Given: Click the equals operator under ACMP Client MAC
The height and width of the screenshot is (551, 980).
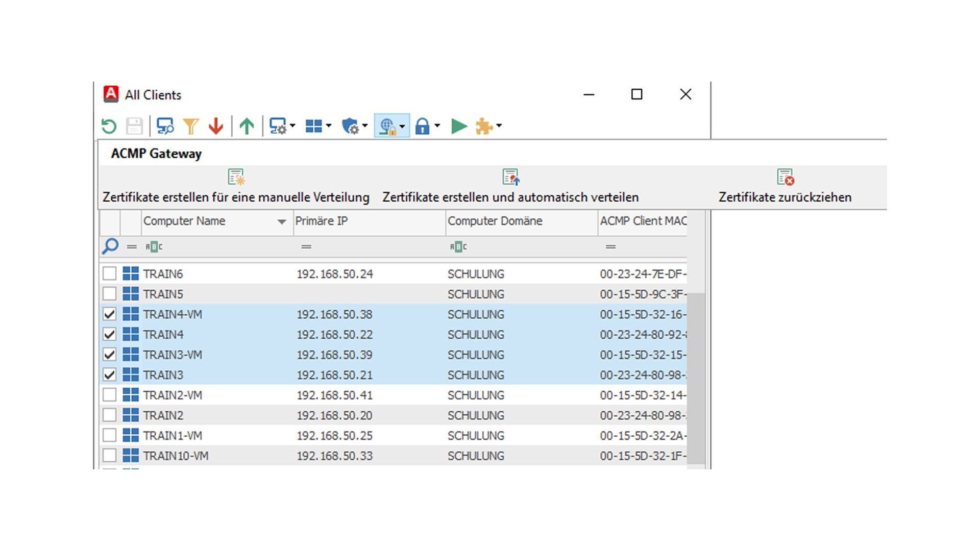Looking at the screenshot, I should pos(610,247).
